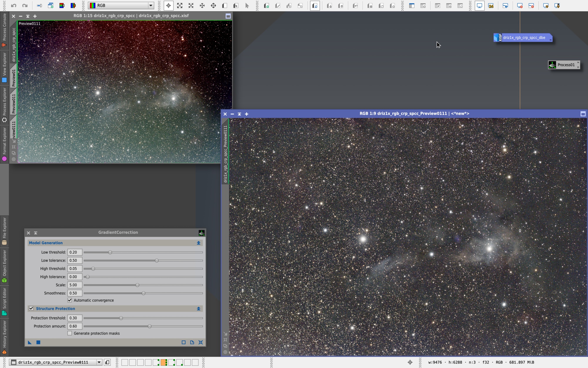Open Object Explorer side tab

[4, 266]
